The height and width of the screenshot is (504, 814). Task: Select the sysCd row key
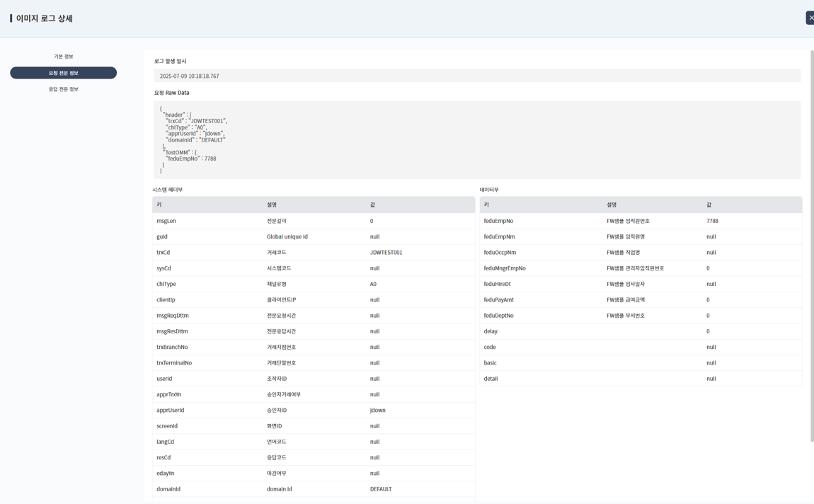(164, 268)
